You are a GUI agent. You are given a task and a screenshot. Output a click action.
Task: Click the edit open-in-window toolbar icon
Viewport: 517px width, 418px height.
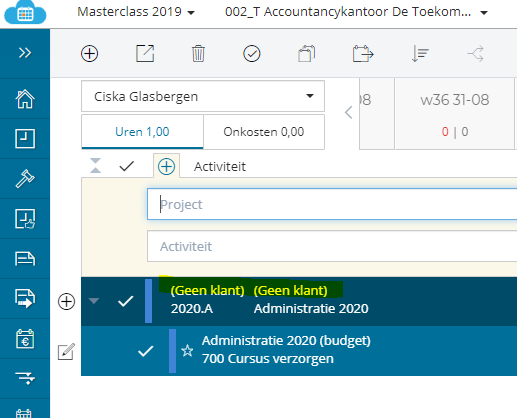pyautogui.click(x=145, y=53)
